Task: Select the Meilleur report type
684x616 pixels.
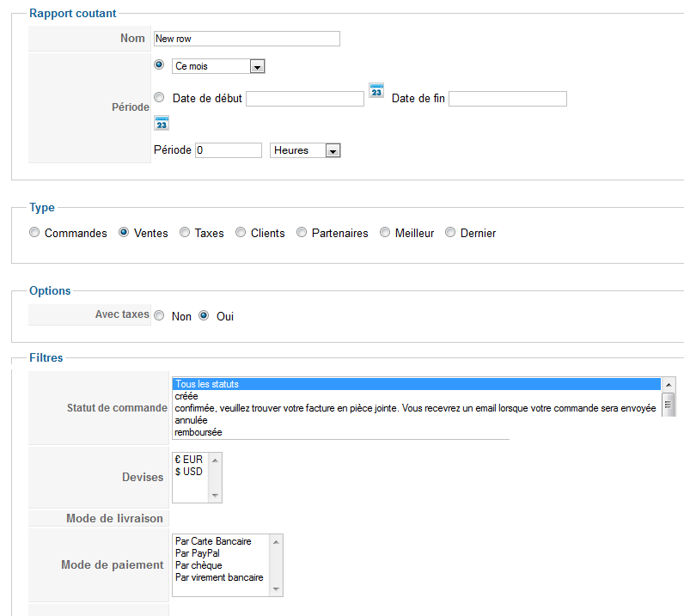Action: click(x=385, y=232)
